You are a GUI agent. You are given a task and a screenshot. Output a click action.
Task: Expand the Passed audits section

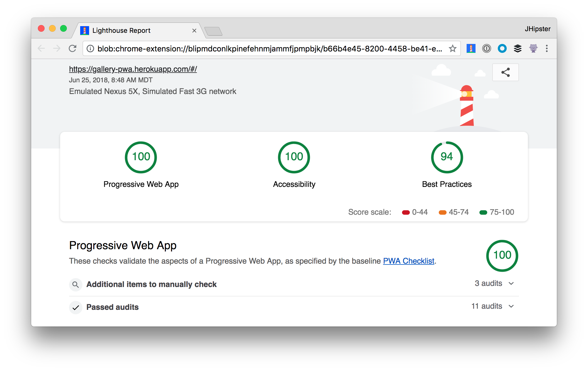[x=112, y=307]
